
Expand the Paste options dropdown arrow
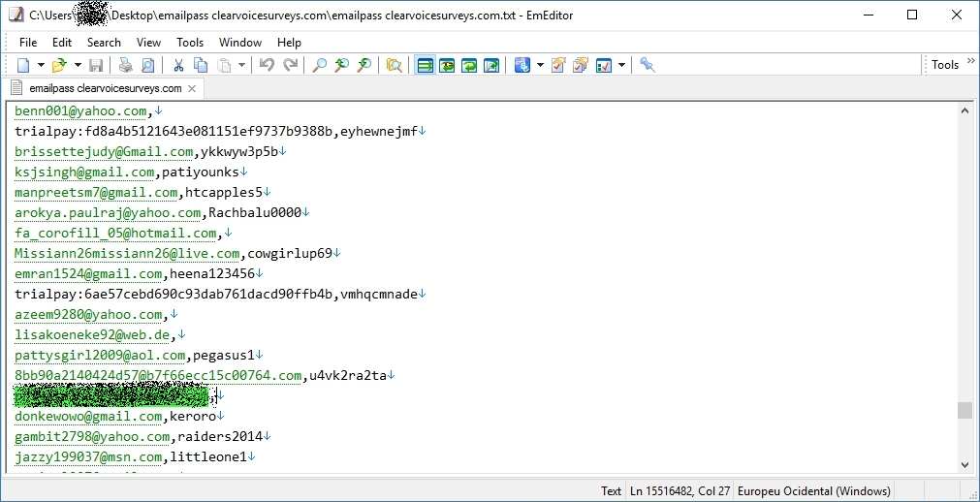click(x=241, y=65)
